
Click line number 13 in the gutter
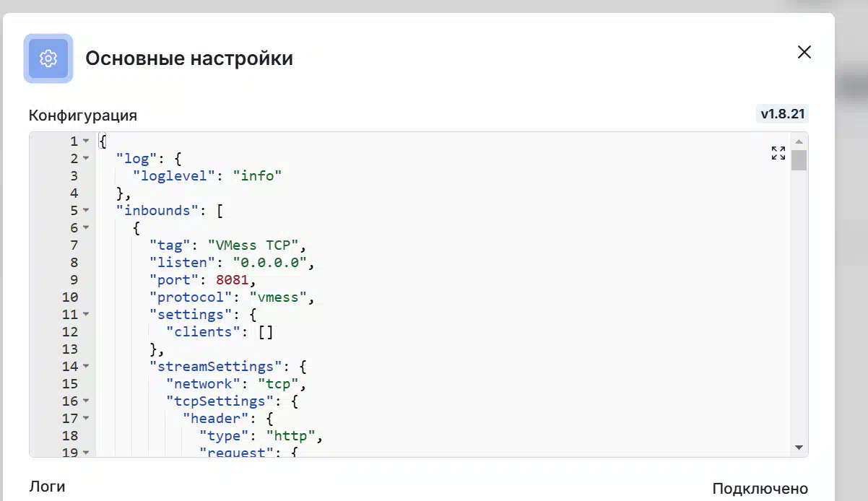tap(70, 349)
